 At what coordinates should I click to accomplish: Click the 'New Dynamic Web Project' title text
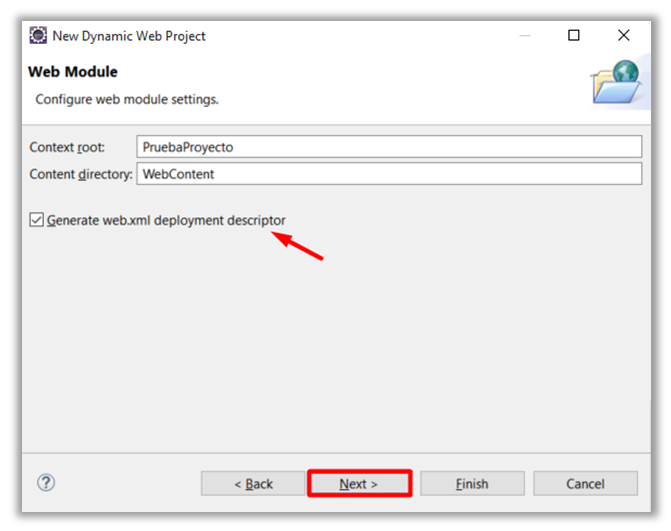[x=129, y=35]
